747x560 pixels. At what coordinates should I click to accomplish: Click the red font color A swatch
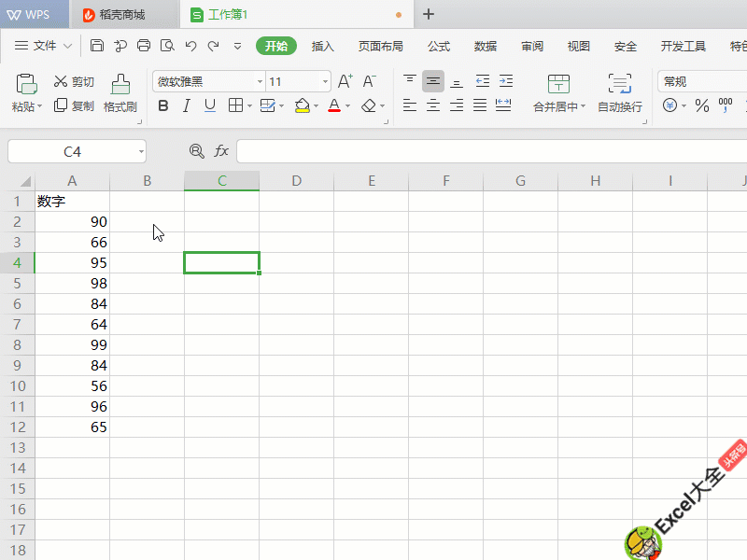coord(334,105)
